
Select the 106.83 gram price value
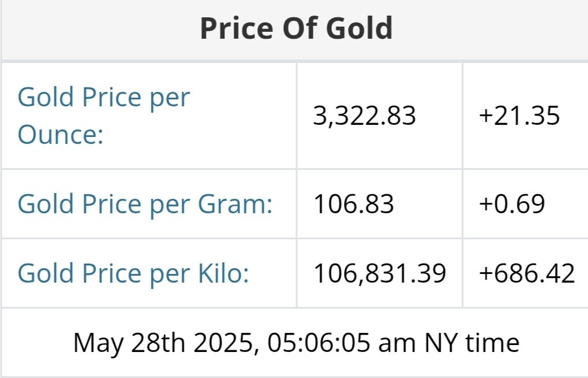[x=353, y=204]
